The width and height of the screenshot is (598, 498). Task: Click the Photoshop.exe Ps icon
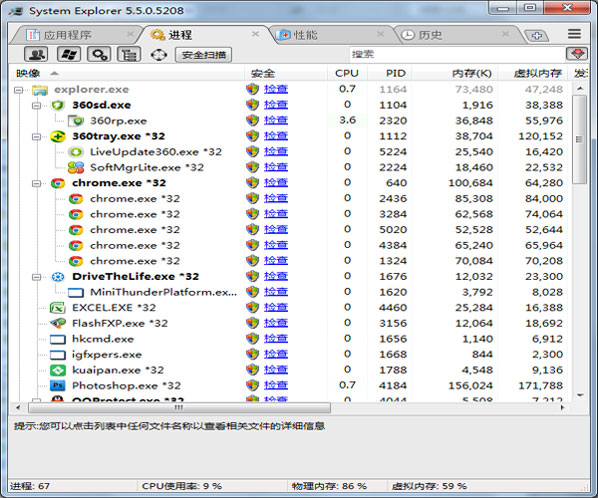[x=58, y=386]
